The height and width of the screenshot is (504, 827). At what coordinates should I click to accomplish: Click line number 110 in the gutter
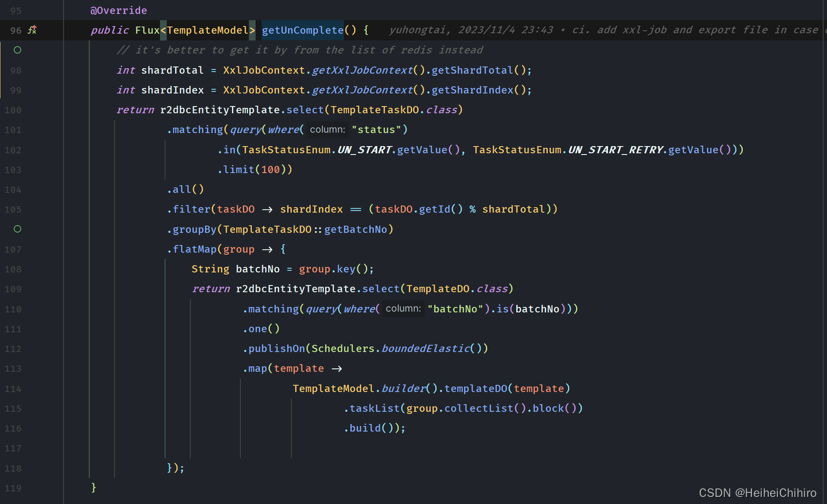click(13, 310)
